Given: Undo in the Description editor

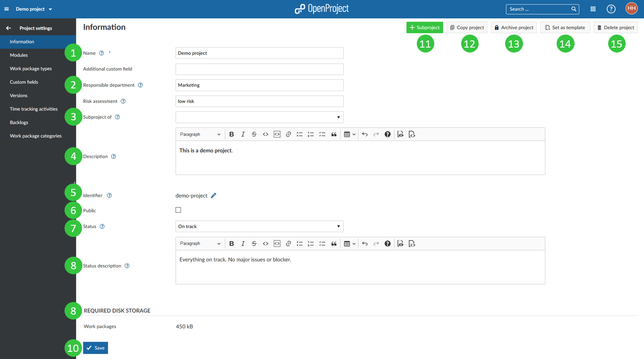Looking at the screenshot, I should tap(365, 134).
